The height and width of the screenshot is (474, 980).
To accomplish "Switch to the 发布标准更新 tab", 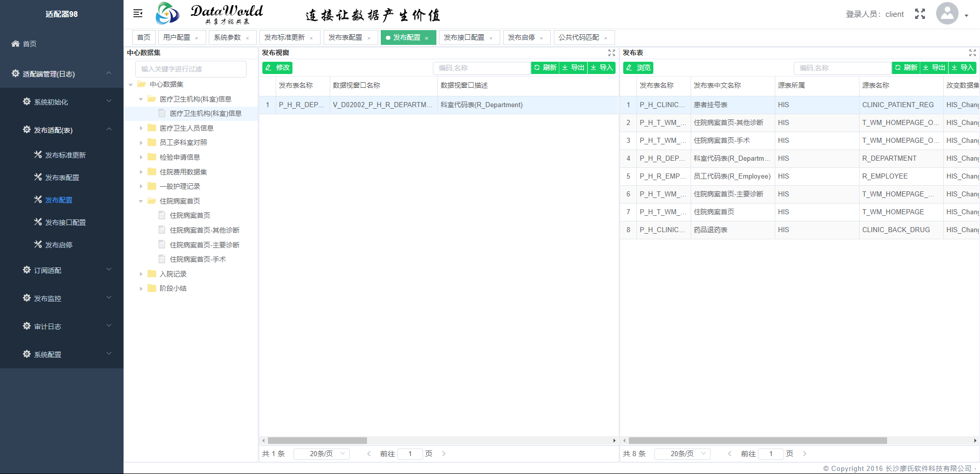I will pos(284,37).
